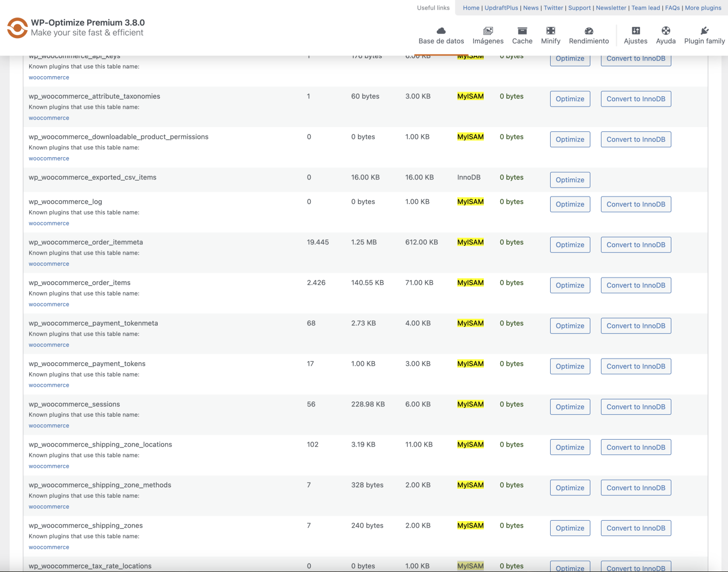The width and height of the screenshot is (728, 572).
Task: Select the InnoDB engine type cell
Action: (469, 177)
